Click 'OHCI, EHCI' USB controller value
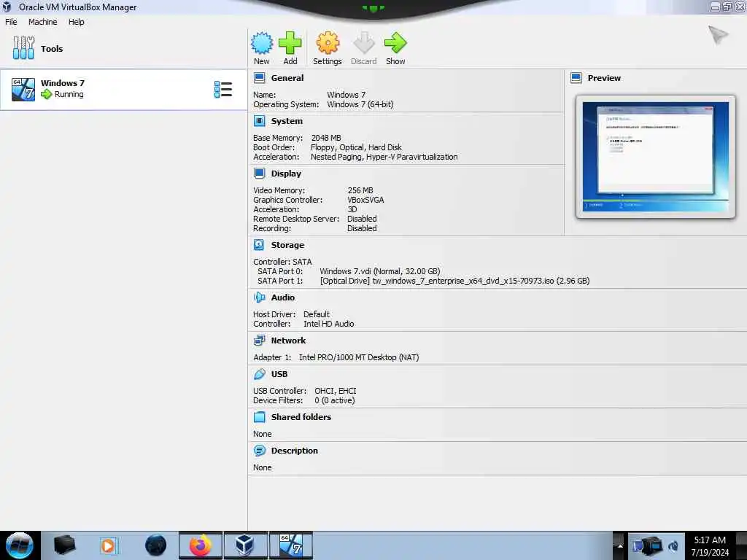 tap(336, 391)
